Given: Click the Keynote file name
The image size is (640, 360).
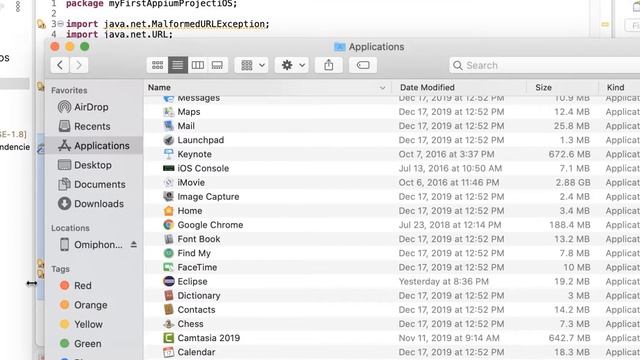Looking at the screenshot, I should click(x=194, y=154).
